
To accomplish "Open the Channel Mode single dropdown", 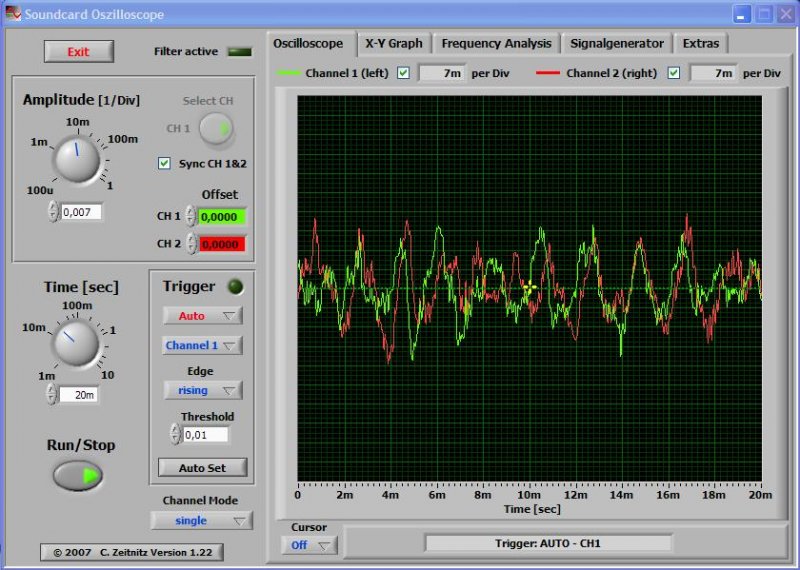I will click(202, 521).
